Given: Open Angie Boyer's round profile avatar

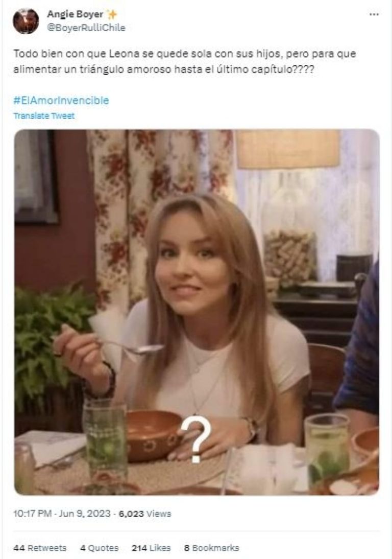Looking at the screenshot, I should tap(26, 21).
